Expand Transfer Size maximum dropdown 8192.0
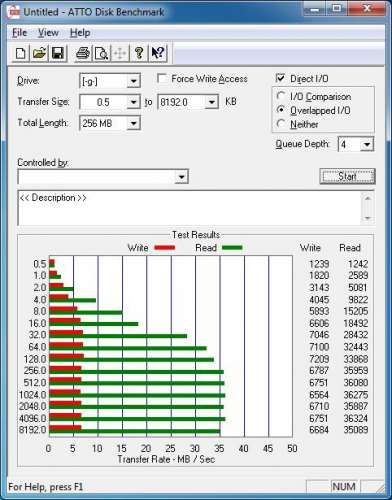The image size is (392, 500). point(211,102)
